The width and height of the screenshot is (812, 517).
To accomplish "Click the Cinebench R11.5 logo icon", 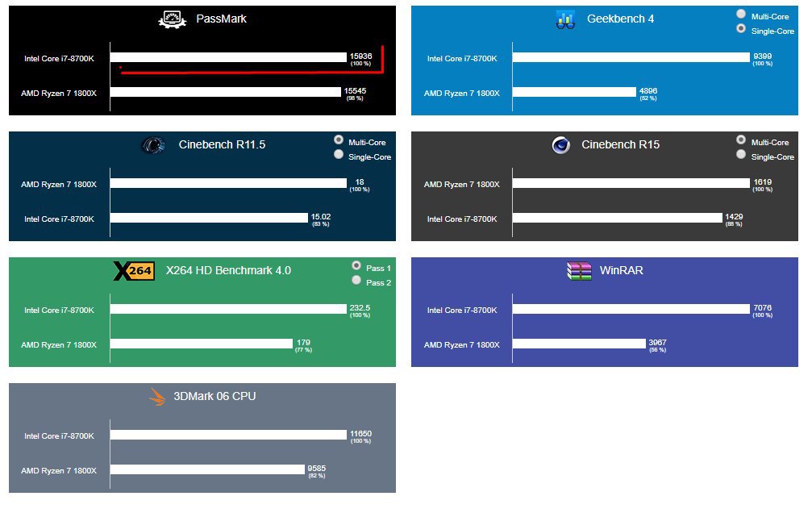I will click(x=153, y=145).
